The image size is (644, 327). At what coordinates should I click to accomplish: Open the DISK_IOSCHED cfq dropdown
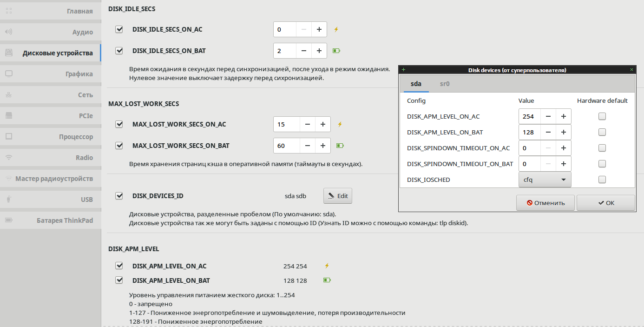(545, 180)
